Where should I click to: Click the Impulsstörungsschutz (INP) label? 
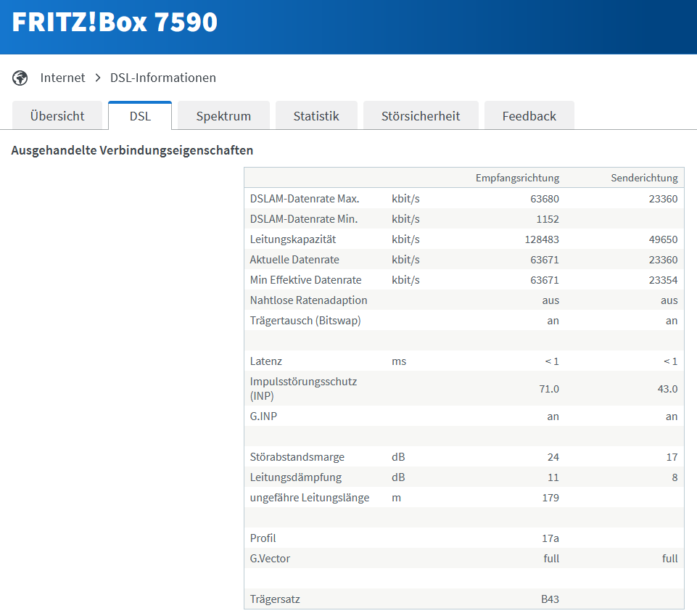coord(303,389)
